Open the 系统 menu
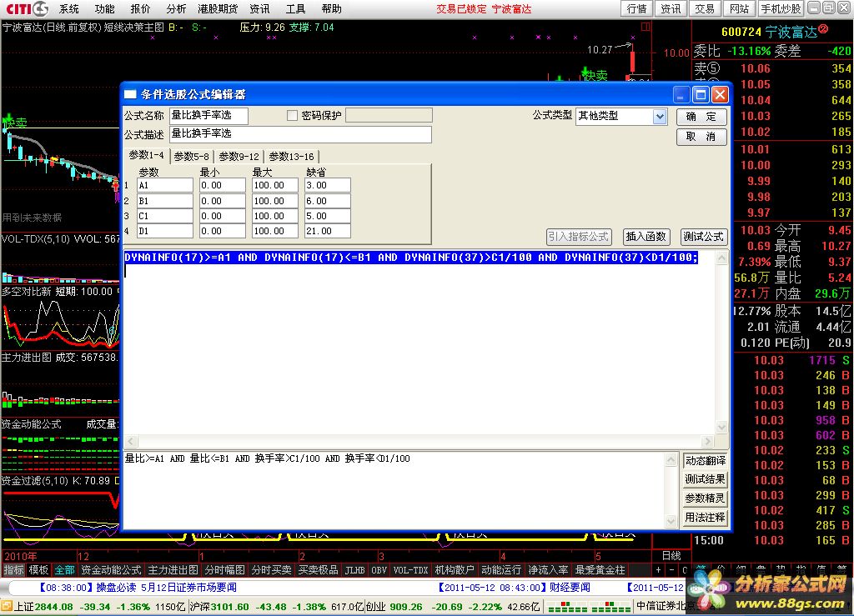The image size is (854, 616). point(68,8)
